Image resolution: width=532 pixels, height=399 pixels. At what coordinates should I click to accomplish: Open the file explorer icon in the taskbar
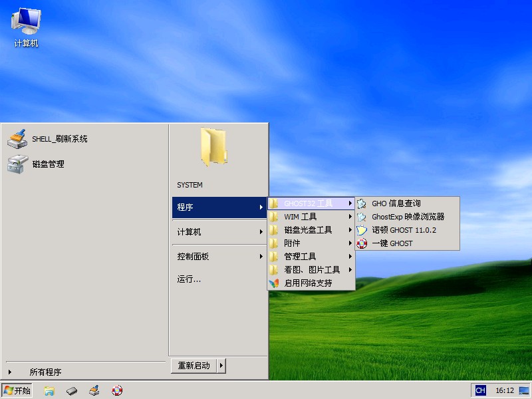pos(49,390)
